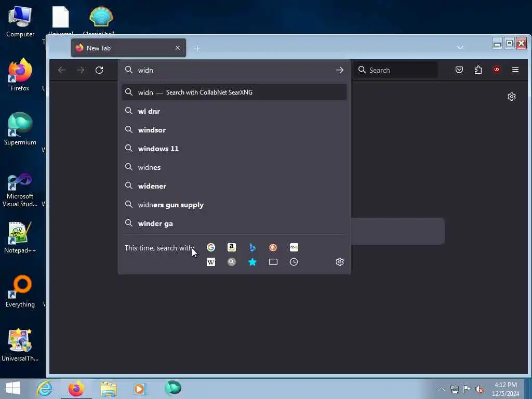Select the Microsoft Visual Studio shortcut
The height and width of the screenshot is (399, 532).
pyautogui.click(x=20, y=190)
